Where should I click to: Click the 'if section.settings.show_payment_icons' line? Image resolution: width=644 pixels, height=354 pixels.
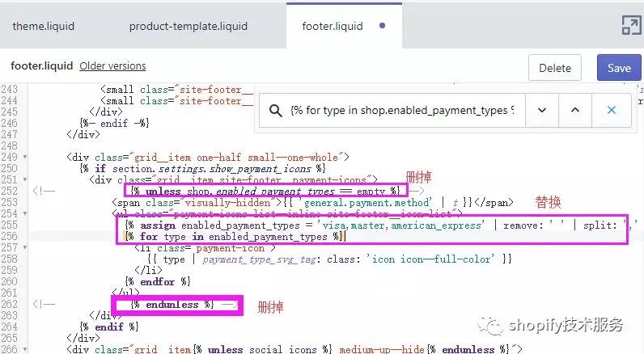(202, 169)
